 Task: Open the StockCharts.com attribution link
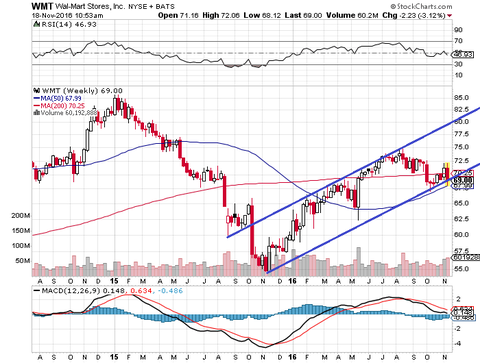tap(421, 6)
